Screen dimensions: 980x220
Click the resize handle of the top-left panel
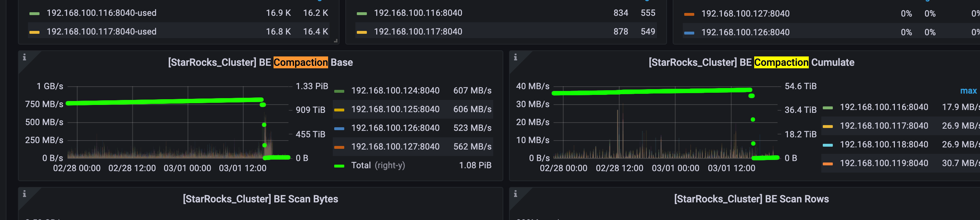click(336, 41)
